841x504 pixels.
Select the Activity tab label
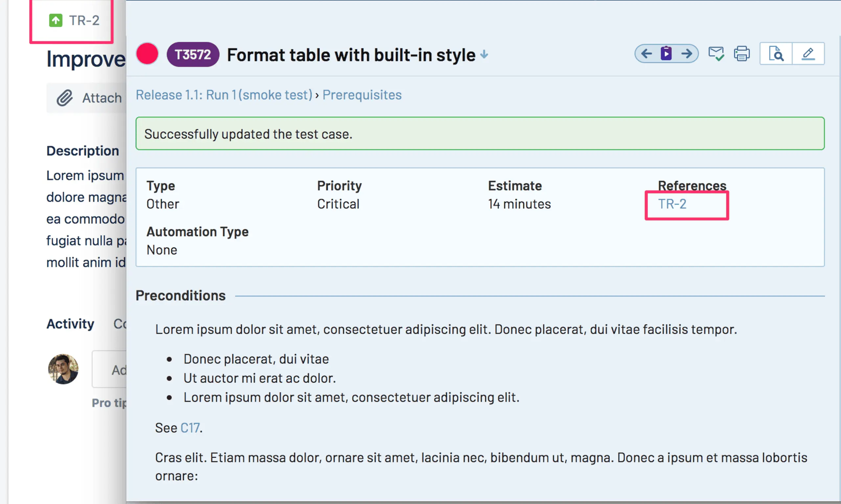click(70, 324)
